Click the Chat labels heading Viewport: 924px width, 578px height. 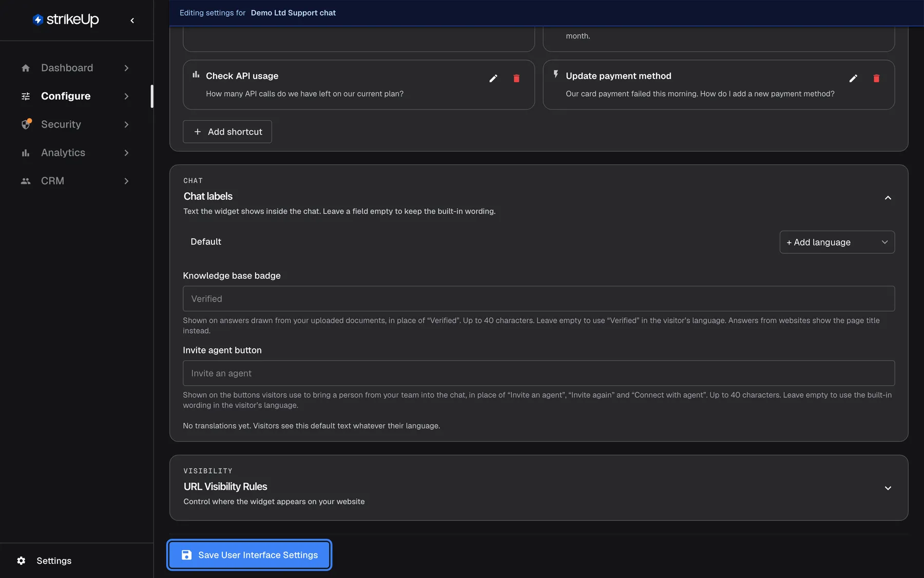tap(208, 196)
